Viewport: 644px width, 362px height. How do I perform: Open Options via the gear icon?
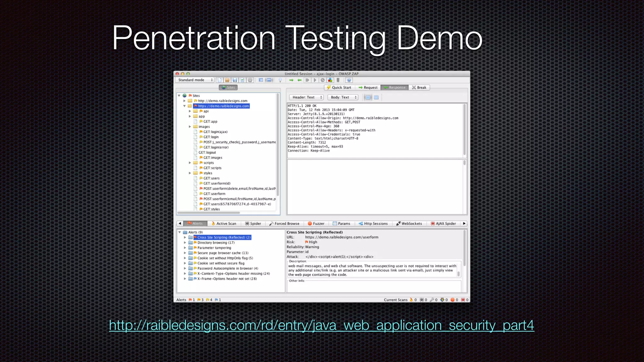(250, 80)
